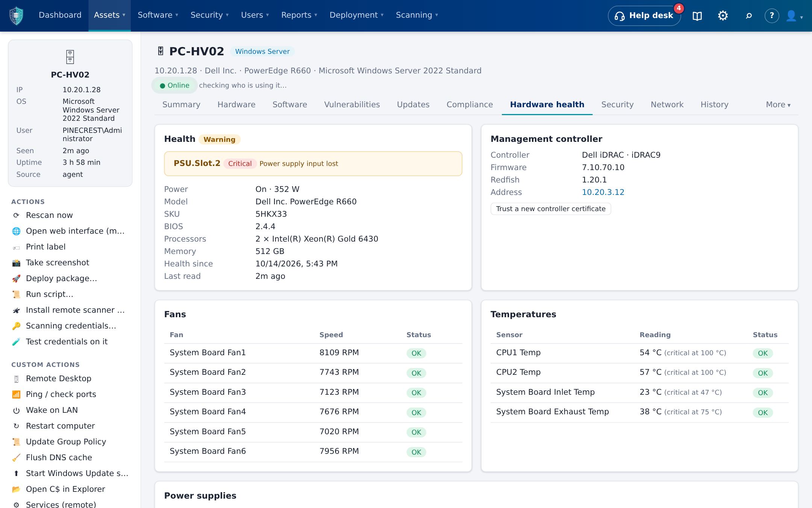Image resolution: width=812 pixels, height=508 pixels.
Task: Click the Temperatures Reading column header
Action: point(655,335)
